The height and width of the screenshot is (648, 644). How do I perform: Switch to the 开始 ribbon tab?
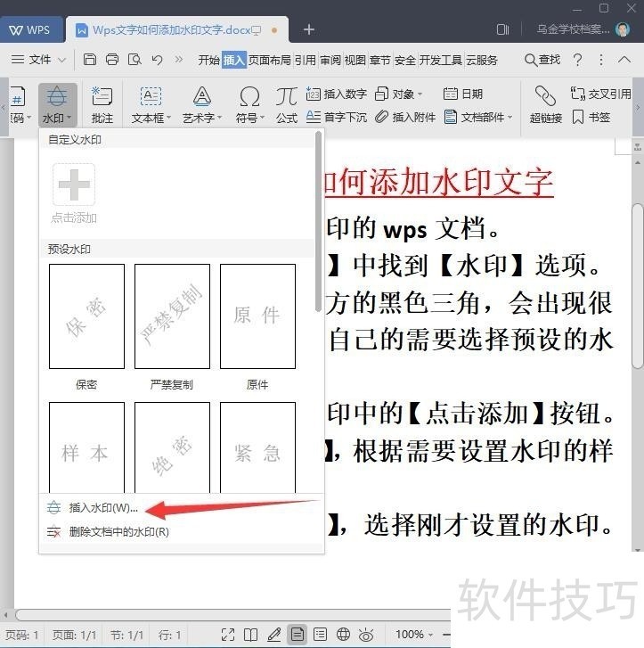click(x=208, y=61)
